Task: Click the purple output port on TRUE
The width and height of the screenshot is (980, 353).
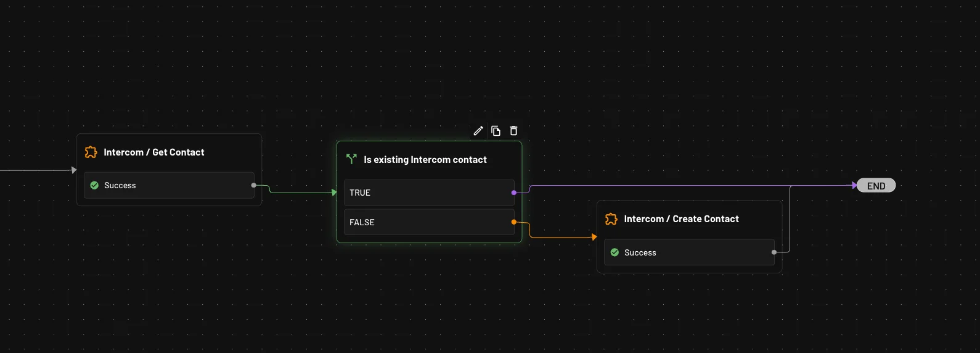Action: (x=514, y=193)
